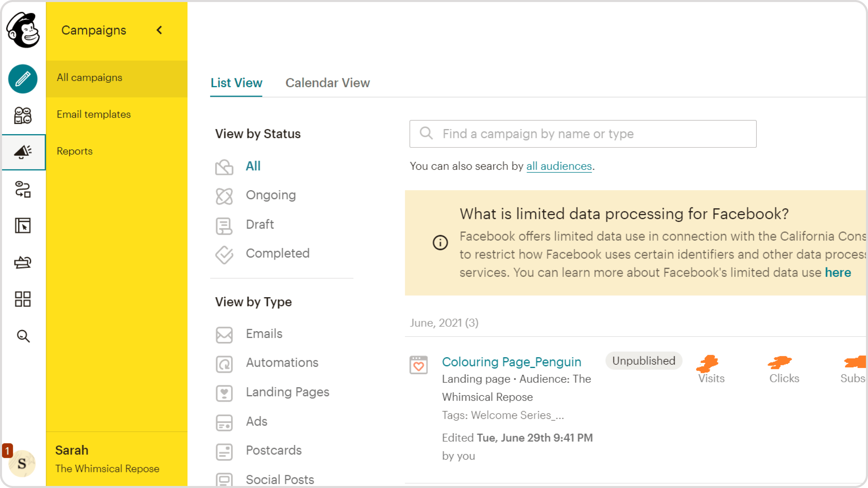Click the Automations icon in sidebar
The height and width of the screenshot is (488, 868).
pyautogui.click(x=23, y=189)
